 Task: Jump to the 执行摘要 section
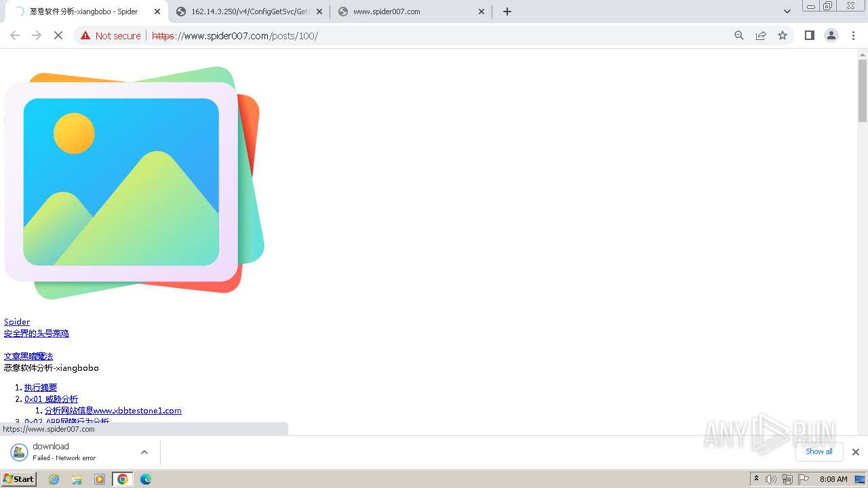click(41, 388)
